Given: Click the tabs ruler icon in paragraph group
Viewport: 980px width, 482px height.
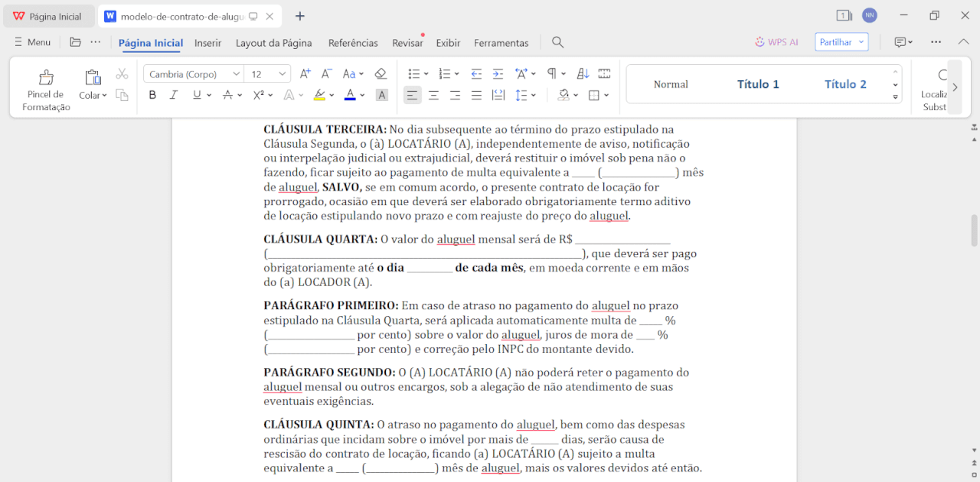Looking at the screenshot, I should [604, 73].
